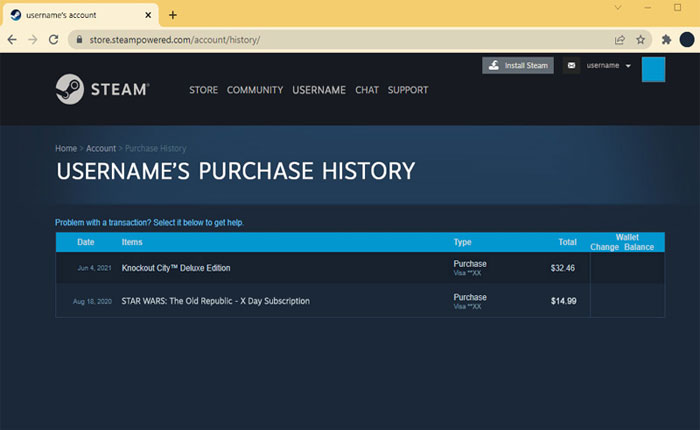
Task: Reload the page with the refresh icon
Action: 54,40
